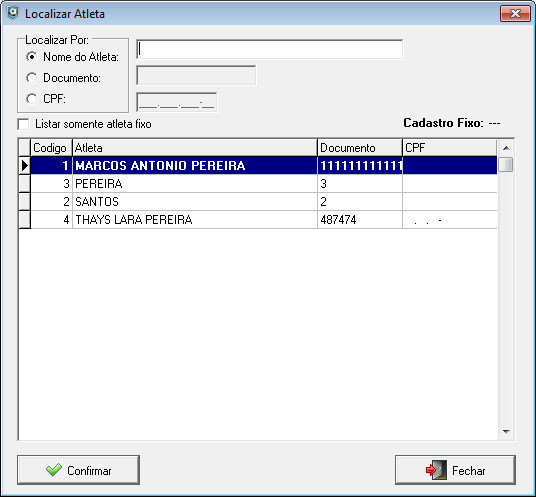
Task: Select the THAYS LARA PEREIRA row
Action: tap(264, 220)
